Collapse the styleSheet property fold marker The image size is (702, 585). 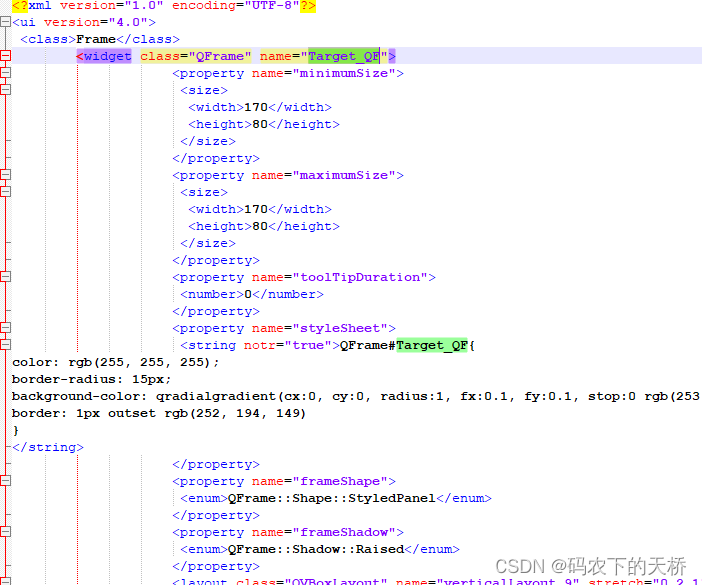pos(5,328)
